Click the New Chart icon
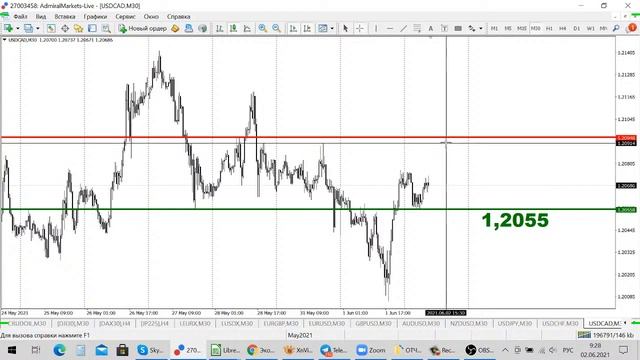This screenshot has height=360, width=640. pyautogui.click(x=8, y=28)
